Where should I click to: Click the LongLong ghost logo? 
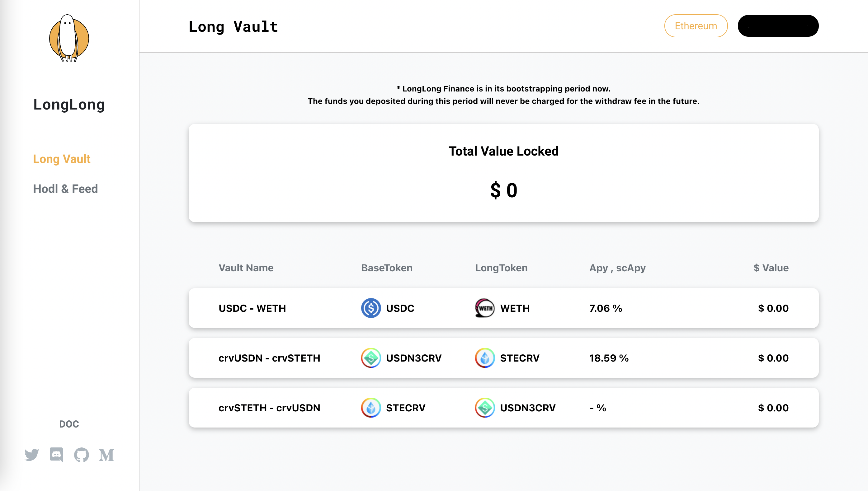[69, 38]
